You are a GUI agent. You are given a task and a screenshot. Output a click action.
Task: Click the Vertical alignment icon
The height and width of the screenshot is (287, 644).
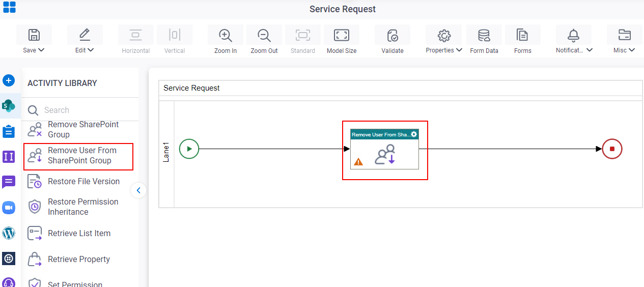click(x=175, y=35)
